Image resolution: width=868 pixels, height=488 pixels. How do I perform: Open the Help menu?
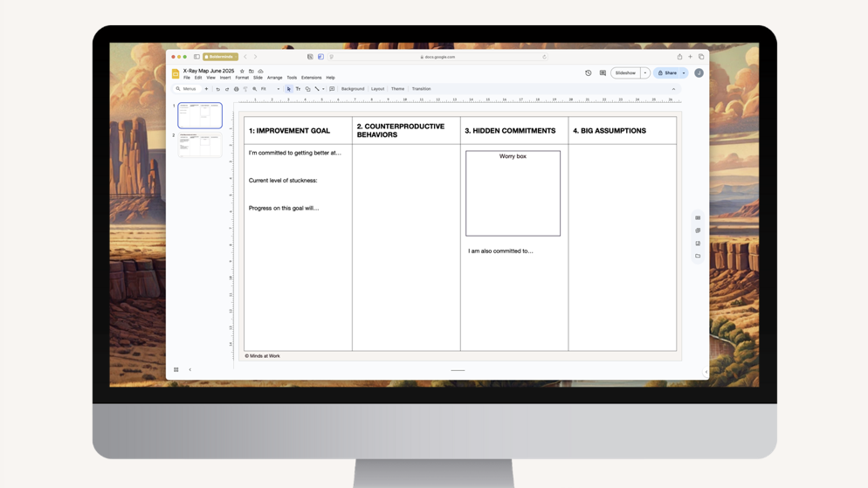(330, 78)
